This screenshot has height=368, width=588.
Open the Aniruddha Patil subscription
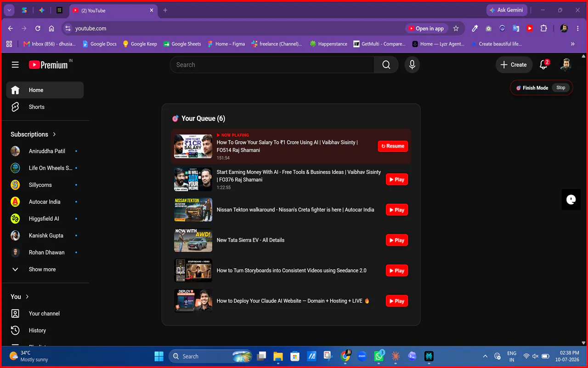(x=45, y=151)
